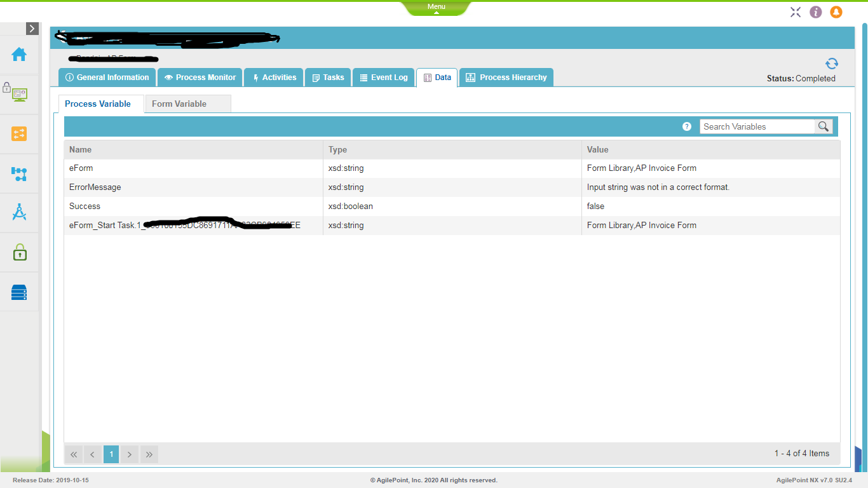Open the orange process mapping sidebar icon
The image size is (868, 488).
point(19,133)
